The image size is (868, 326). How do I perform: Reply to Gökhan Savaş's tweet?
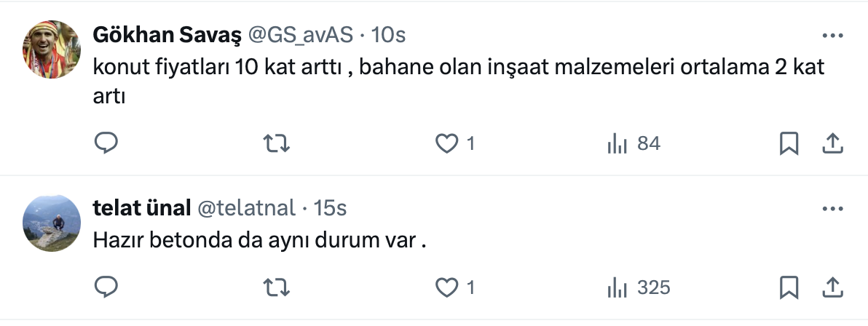106,144
